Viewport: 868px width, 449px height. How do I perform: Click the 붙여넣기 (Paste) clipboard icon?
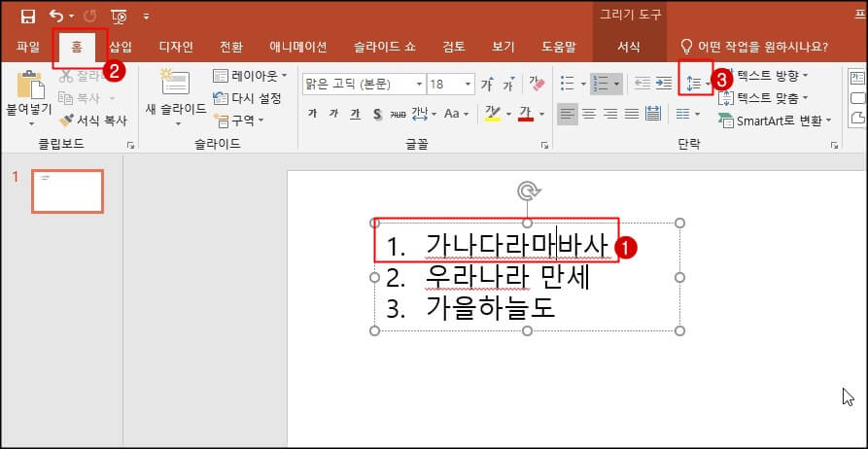(x=30, y=85)
